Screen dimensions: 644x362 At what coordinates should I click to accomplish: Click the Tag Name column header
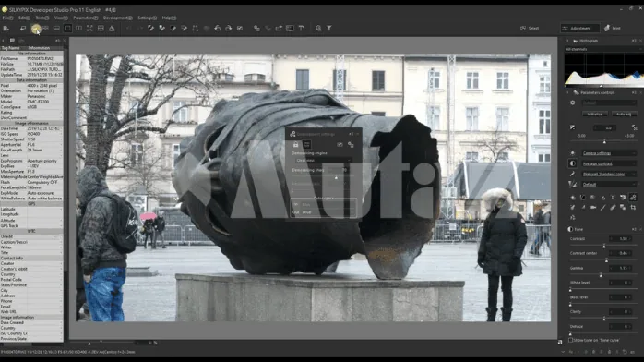pos(11,48)
